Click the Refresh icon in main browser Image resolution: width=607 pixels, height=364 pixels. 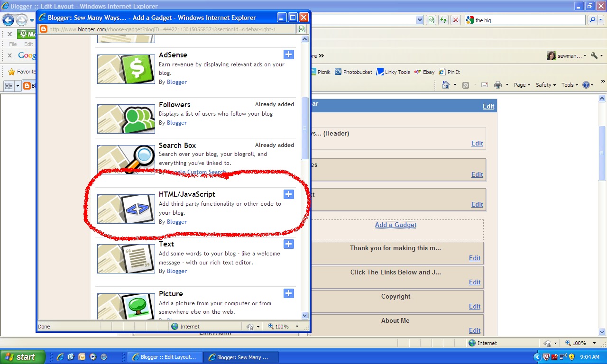(x=443, y=20)
